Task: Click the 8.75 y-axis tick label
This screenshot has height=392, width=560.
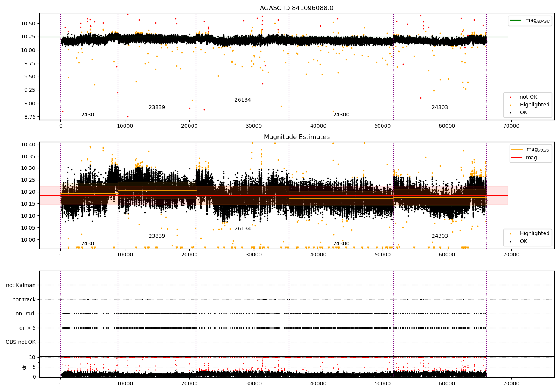Action: [30, 117]
